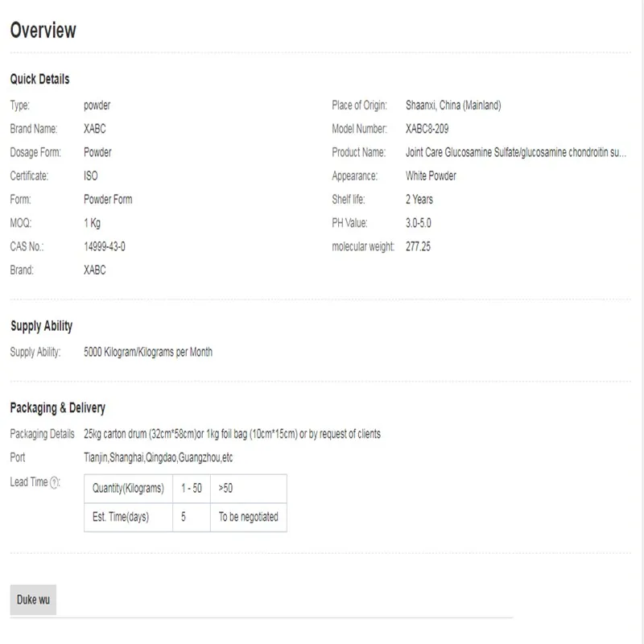Click the Supply Ability section heading
This screenshot has width=644, height=644.
click(42, 326)
